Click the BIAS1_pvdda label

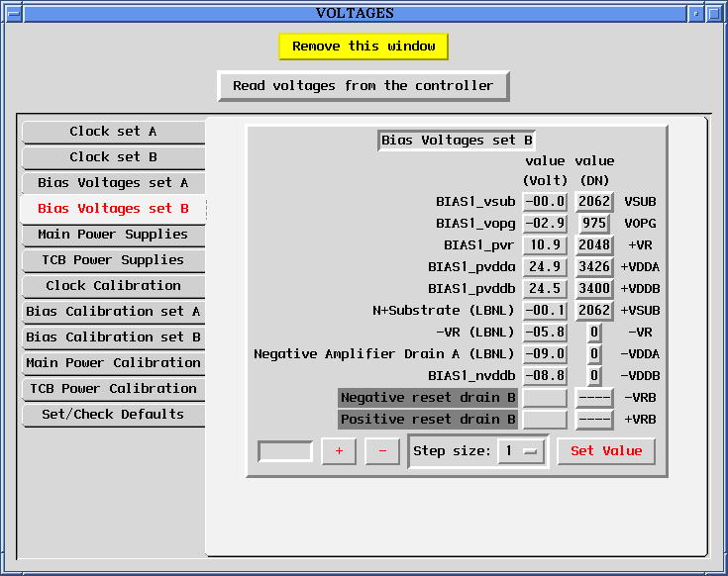(x=471, y=267)
